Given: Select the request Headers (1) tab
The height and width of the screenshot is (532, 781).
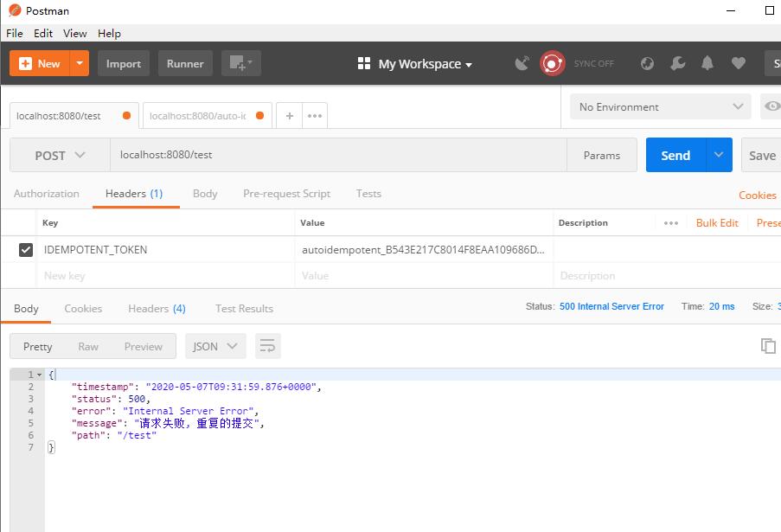Looking at the screenshot, I should (134, 194).
